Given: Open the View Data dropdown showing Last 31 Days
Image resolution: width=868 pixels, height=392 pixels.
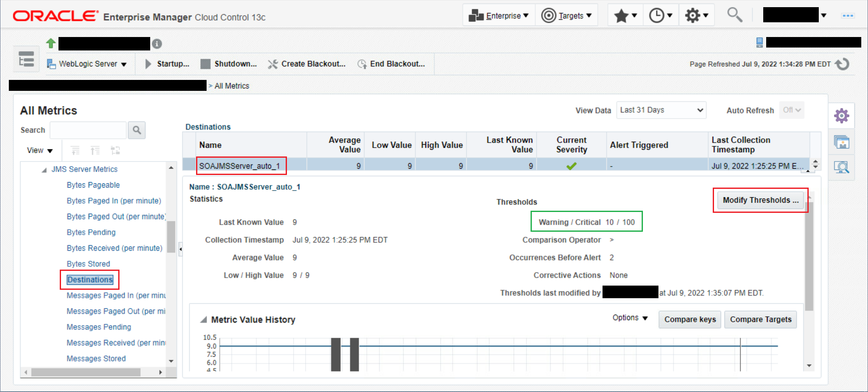Looking at the screenshot, I should 661,110.
